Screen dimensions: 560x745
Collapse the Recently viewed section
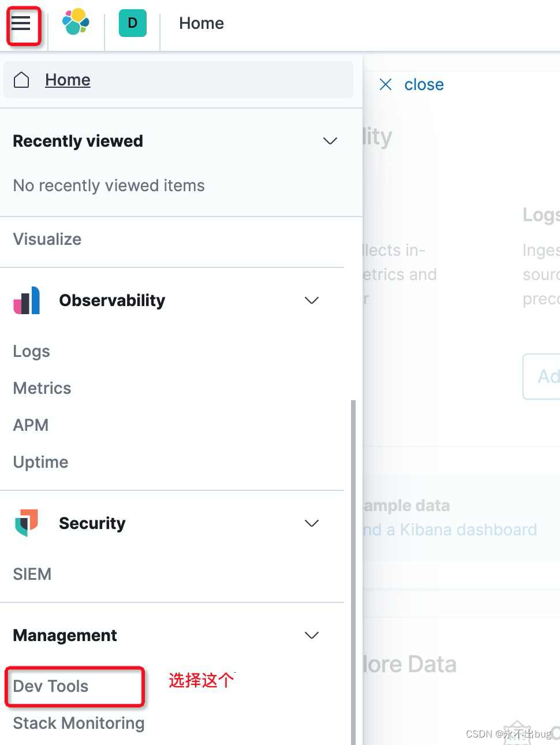[x=330, y=141]
